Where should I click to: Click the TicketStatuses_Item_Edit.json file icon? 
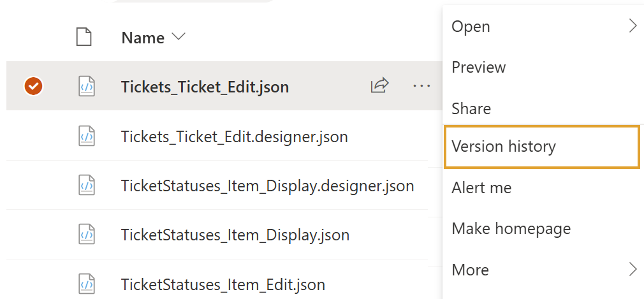click(87, 284)
